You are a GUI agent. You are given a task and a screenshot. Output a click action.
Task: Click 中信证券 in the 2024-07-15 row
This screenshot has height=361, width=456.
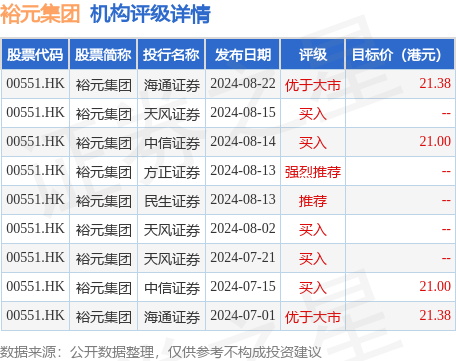(x=172, y=288)
